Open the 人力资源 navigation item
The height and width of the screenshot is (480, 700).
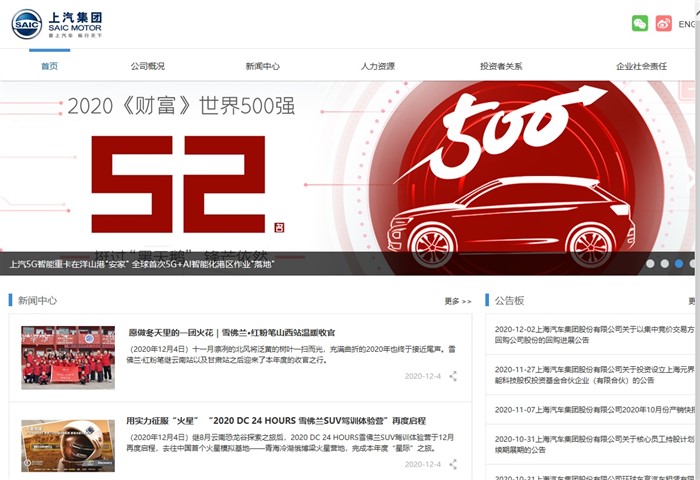click(x=378, y=66)
